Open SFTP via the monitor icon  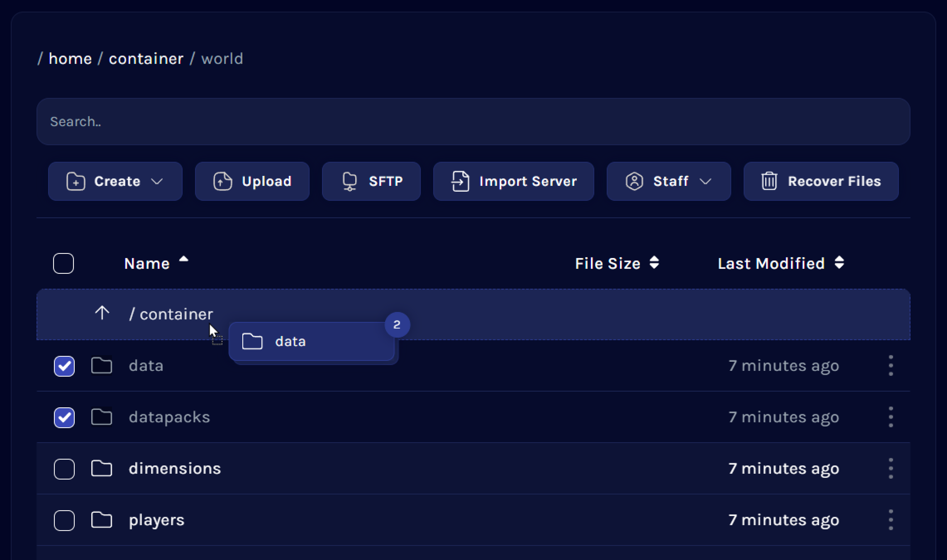[349, 181]
